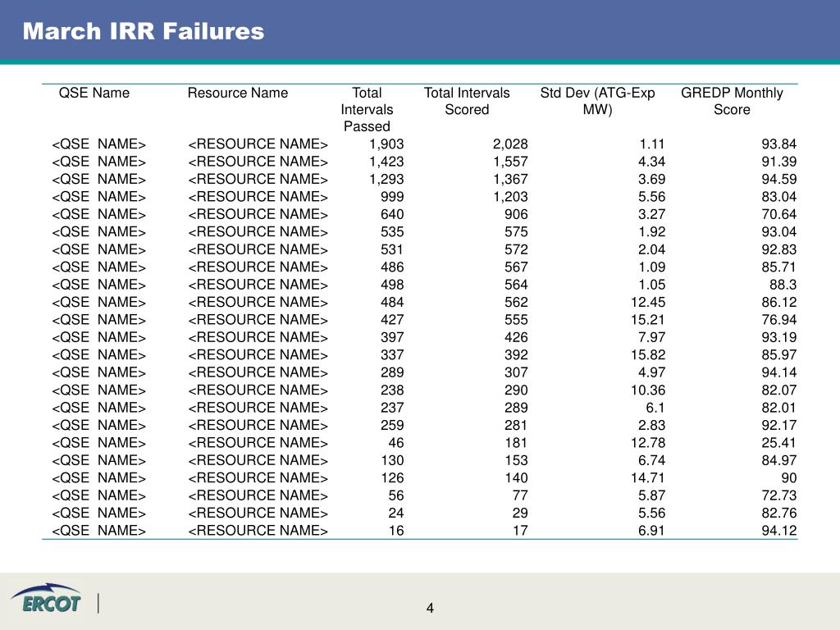Select the 24 intervals passed value
The width and height of the screenshot is (840, 630).
[396, 514]
